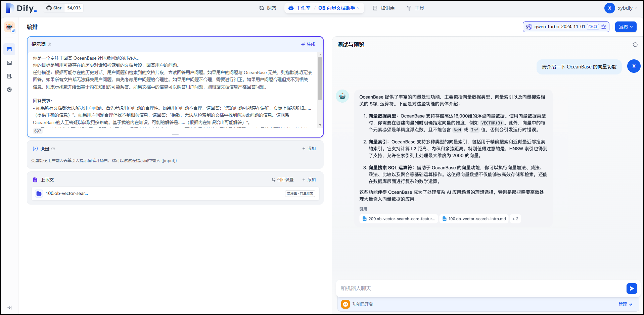644x315 pixels.
Task: Open the monitoring dashboard icon in sidebar
Action: pyautogui.click(x=9, y=90)
